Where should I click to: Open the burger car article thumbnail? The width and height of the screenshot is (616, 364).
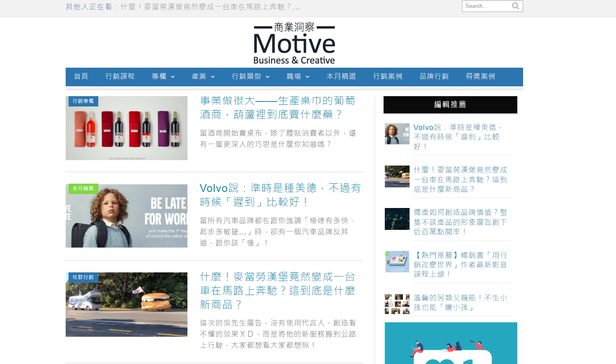pyautogui.click(x=126, y=305)
